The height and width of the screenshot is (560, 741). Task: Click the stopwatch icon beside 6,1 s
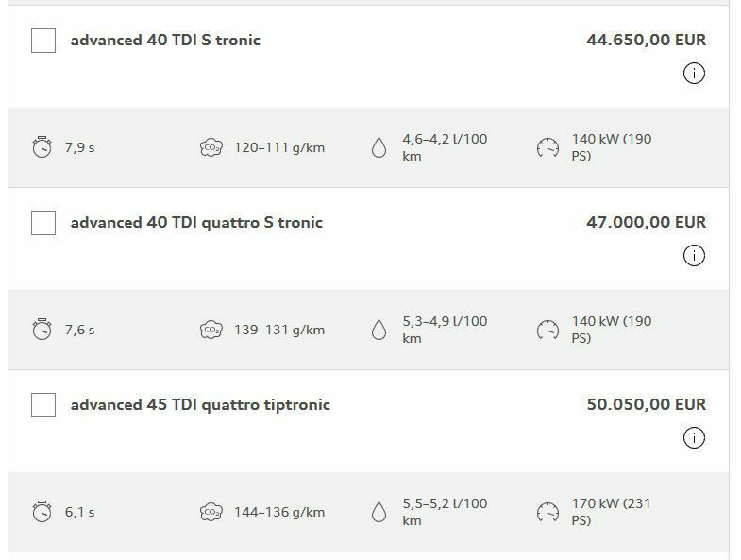(x=42, y=512)
